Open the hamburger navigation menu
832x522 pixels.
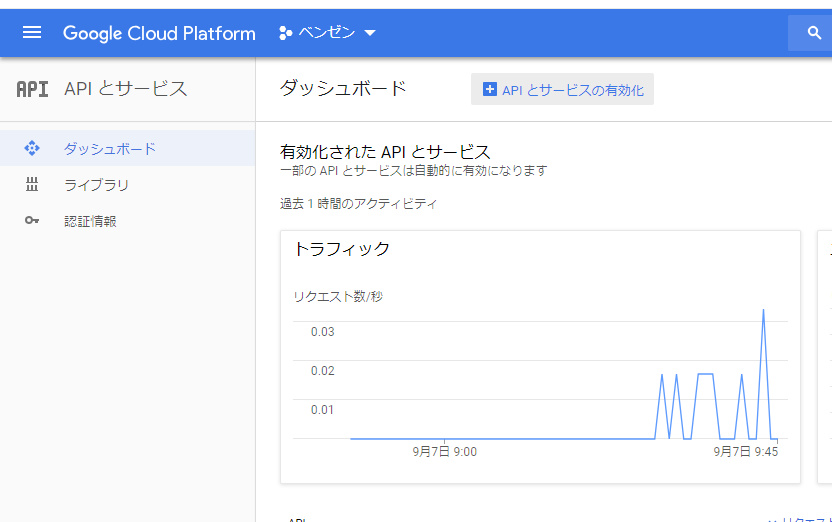click(x=32, y=33)
